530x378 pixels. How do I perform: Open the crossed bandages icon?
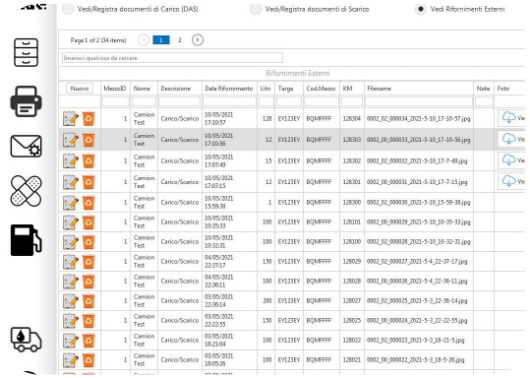tap(26, 191)
